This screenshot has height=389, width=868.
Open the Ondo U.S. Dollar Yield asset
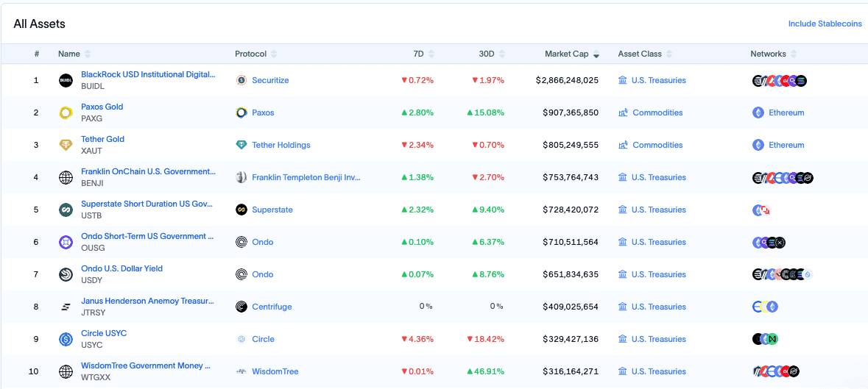tap(121, 268)
